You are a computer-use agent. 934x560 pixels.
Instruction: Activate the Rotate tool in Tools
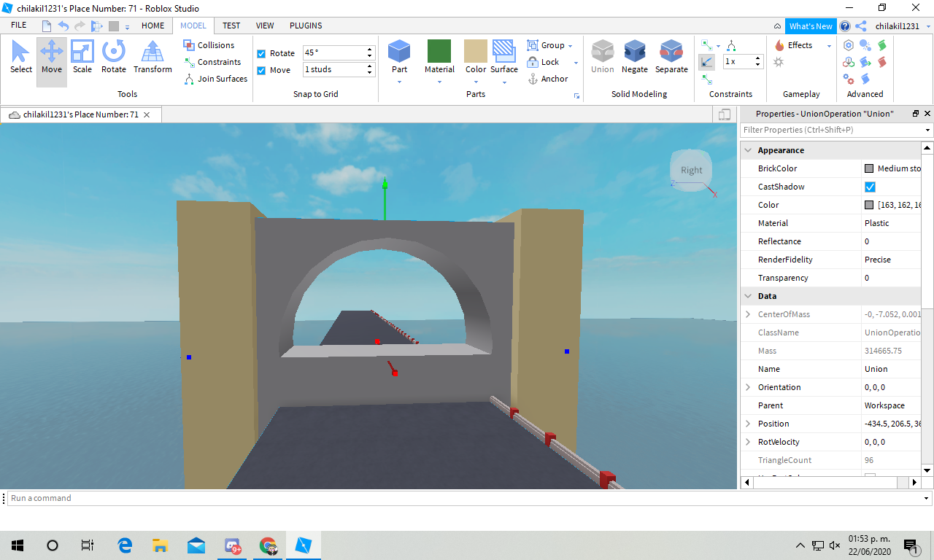coord(114,57)
